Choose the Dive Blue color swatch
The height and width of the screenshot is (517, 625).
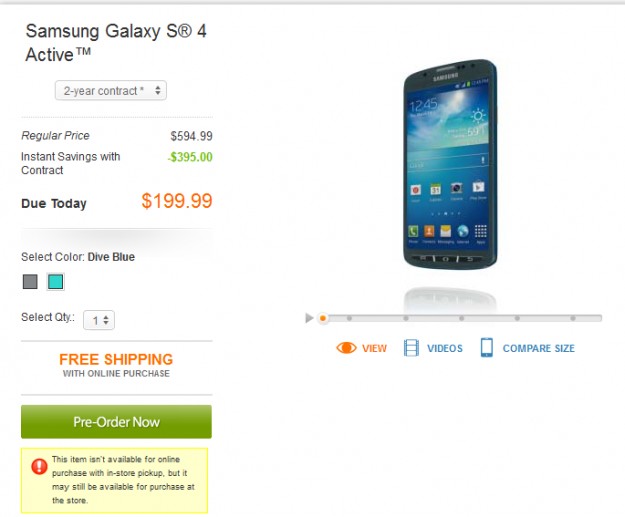tap(56, 282)
